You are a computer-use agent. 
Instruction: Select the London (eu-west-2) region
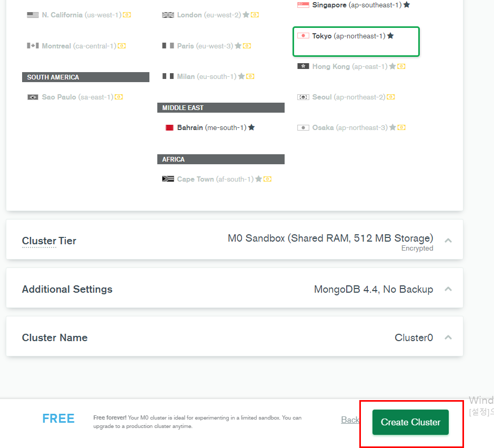210,15
